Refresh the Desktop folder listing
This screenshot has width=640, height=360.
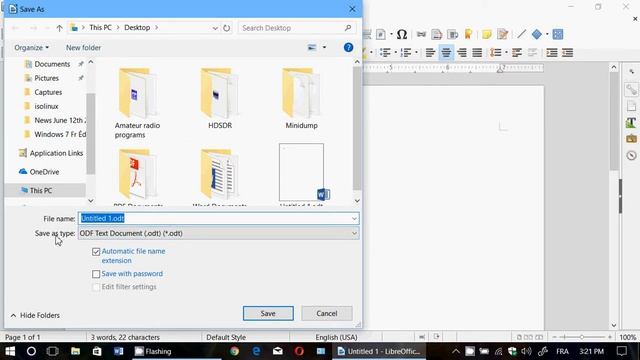coord(227,28)
